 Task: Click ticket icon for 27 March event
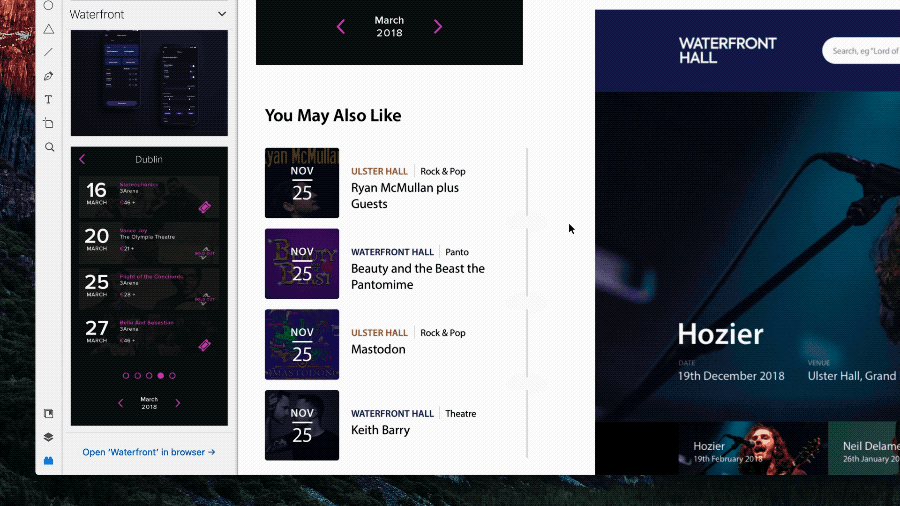(204, 345)
